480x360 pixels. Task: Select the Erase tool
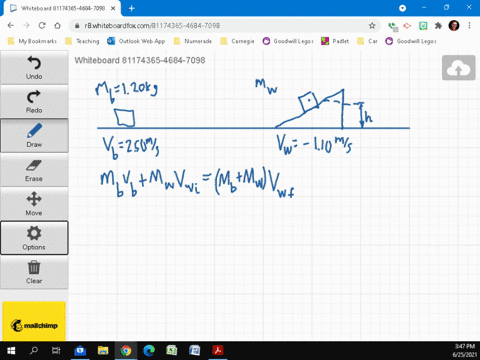point(34,170)
